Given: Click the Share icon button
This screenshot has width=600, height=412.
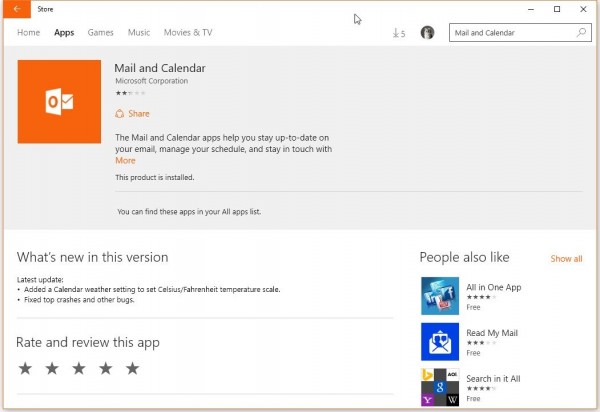Looking at the screenshot, I should tap(132, 114).
